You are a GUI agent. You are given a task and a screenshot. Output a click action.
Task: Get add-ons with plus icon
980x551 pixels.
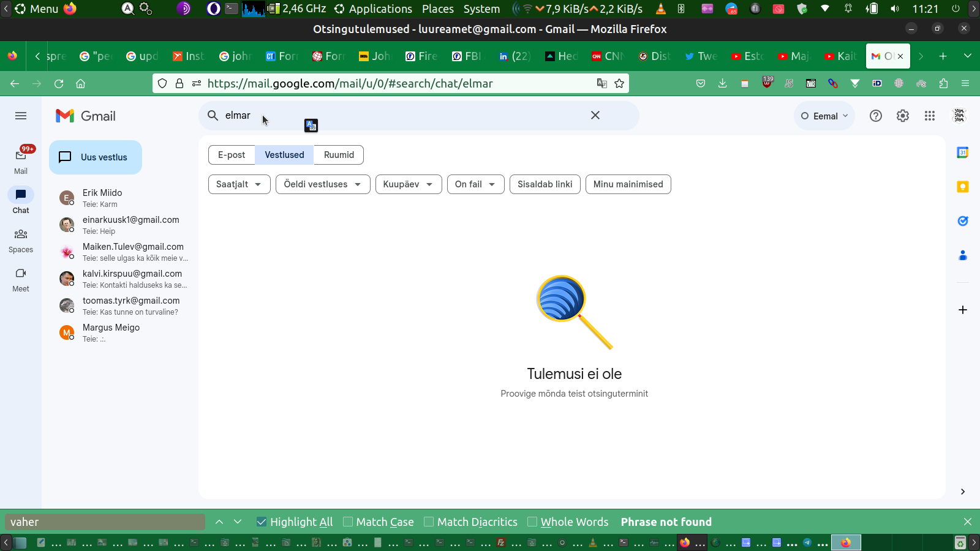point(963,310)
